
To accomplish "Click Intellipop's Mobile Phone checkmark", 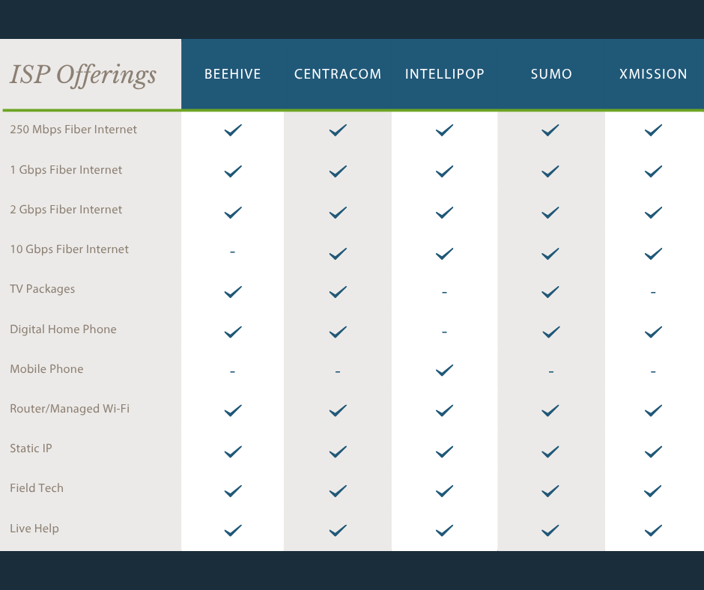I will pos(445,371).
